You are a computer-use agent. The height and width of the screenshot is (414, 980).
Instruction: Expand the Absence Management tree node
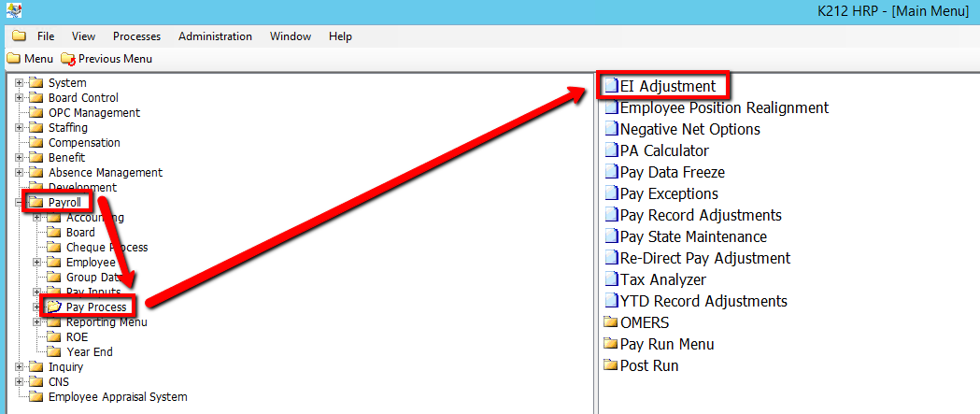coord(19,173)
